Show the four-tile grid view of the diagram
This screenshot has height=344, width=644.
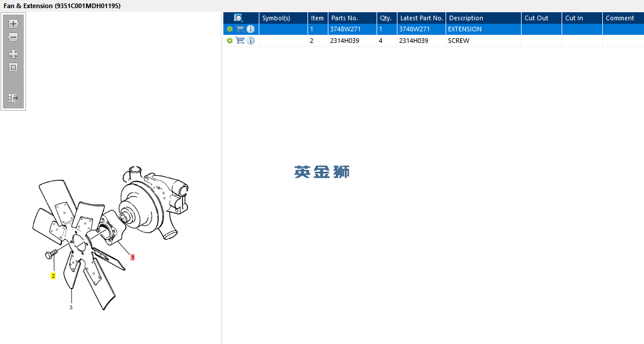click(x=13, y=54)
